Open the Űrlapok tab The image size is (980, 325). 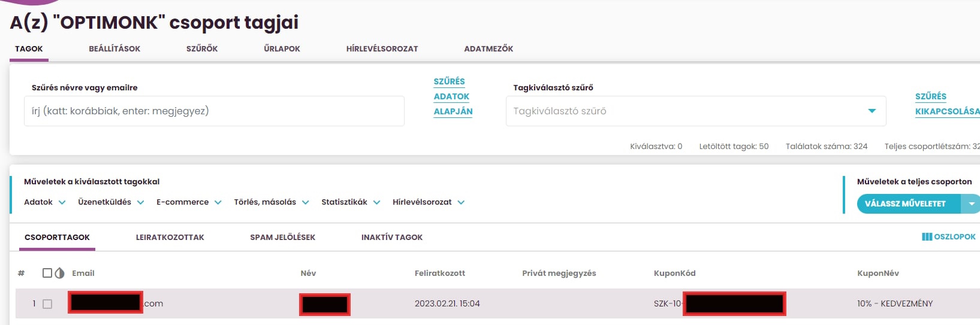coord(282,49)
